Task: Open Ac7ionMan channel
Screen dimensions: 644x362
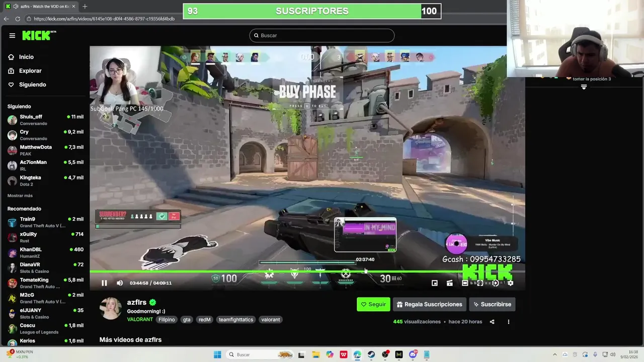Action: (x=45, y=165)
